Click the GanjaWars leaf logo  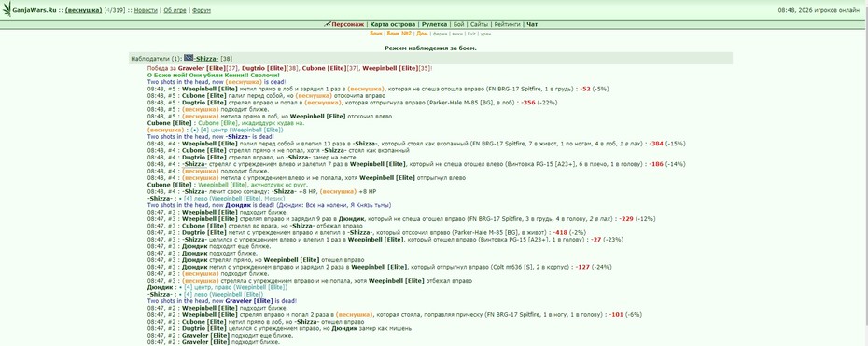pyautogui.click(x=7, y=8)
